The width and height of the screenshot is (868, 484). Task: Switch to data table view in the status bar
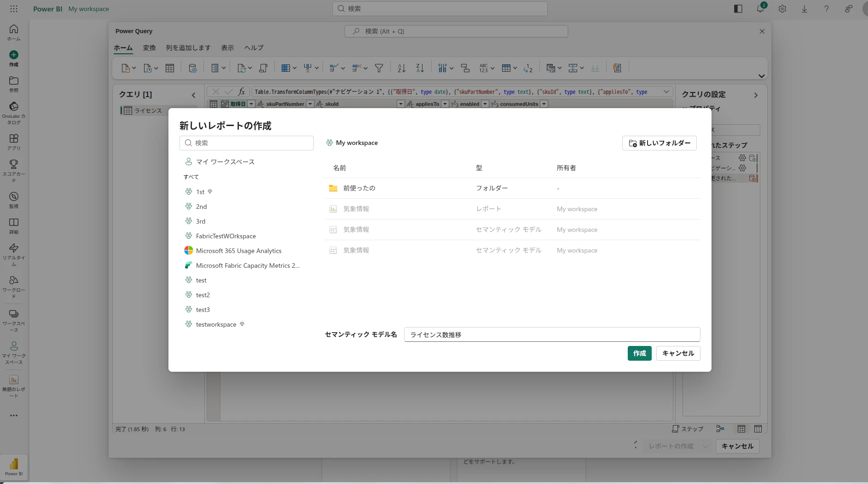click(x=741, y=429)
